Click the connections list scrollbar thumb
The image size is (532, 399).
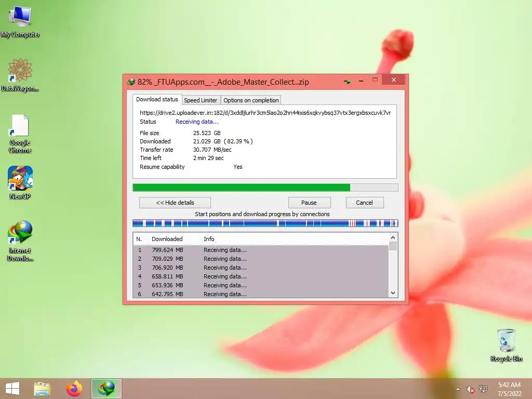[x=393, y=246]
